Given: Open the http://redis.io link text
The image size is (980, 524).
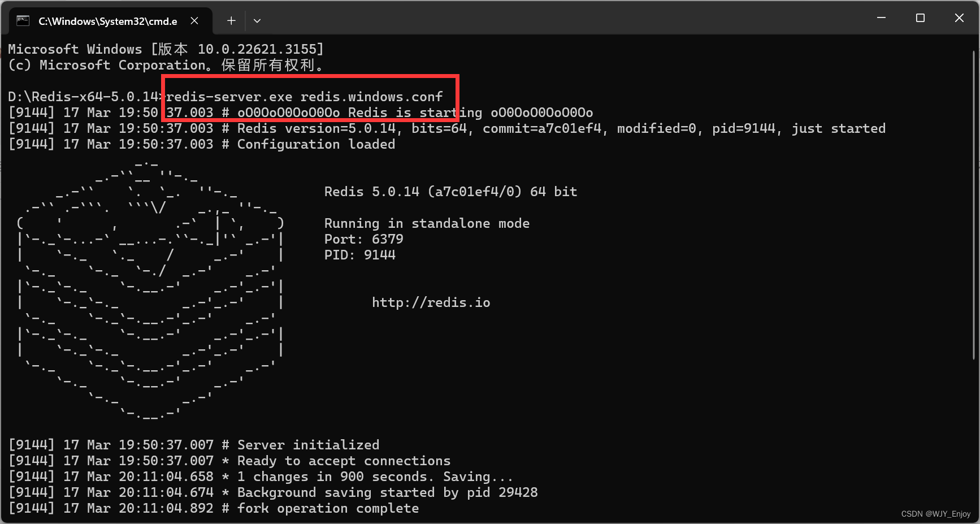Looking at the screenshot, I should [431, 302].
